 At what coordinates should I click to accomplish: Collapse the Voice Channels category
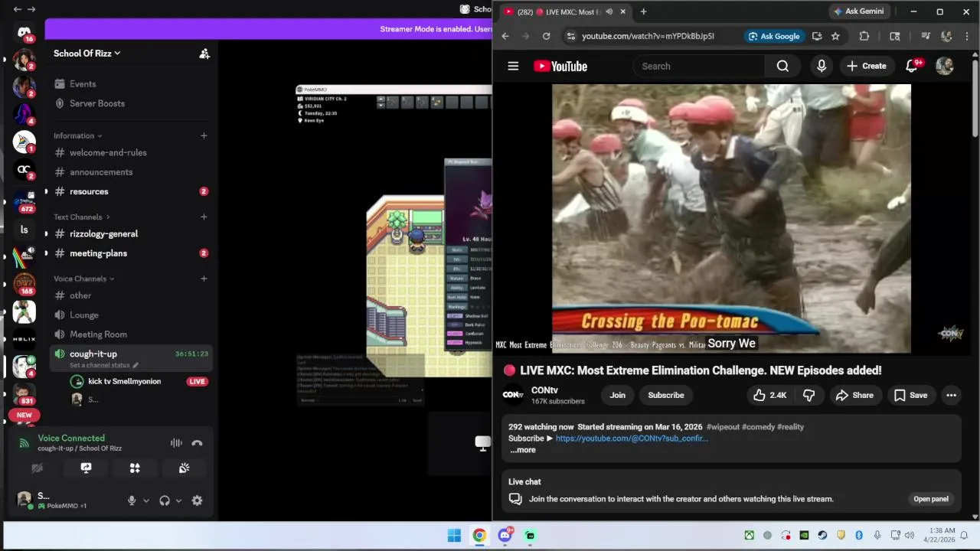tap(83, 279)
